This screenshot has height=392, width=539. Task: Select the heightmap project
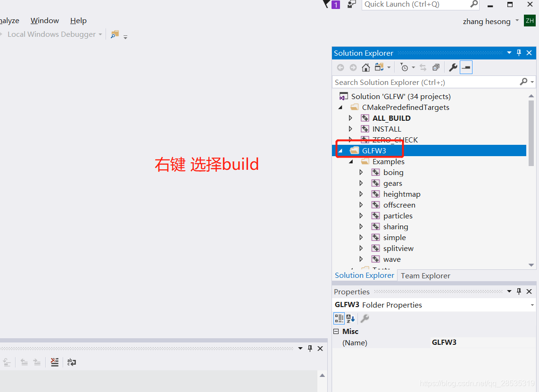coord(402,194)
